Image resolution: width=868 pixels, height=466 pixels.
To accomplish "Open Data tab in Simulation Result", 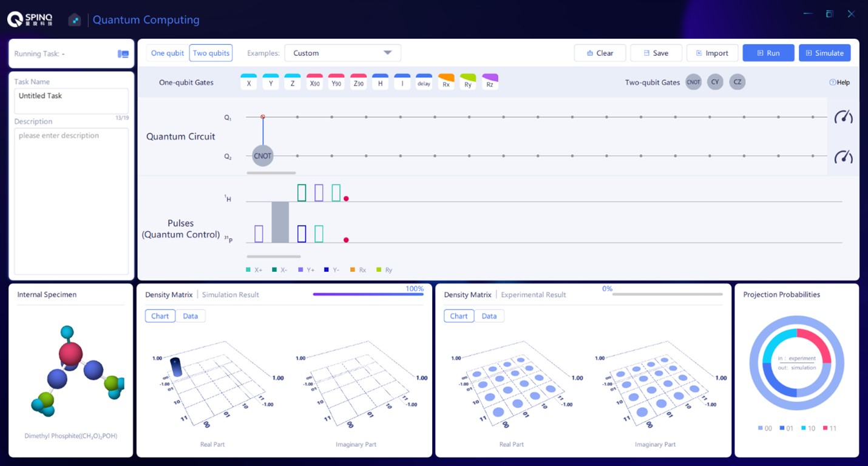I will pyautogui.click(x=191, y=316).
